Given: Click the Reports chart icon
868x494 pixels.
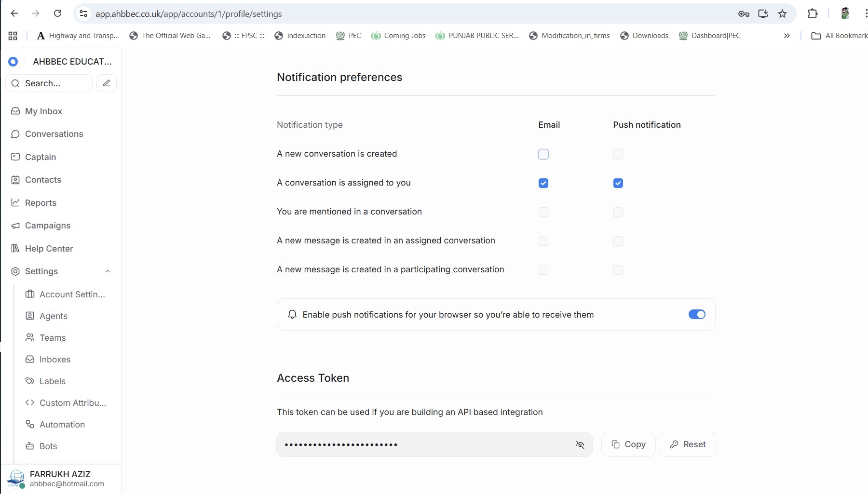Looking at the screenshot, I should pyautogui.click(x=15, y=203).
